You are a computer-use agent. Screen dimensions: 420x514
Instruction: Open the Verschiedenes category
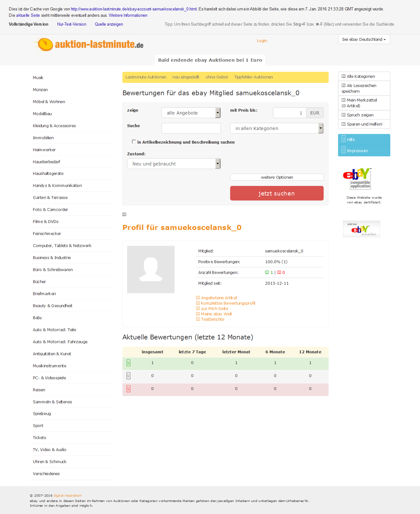(x=46, y=474)
